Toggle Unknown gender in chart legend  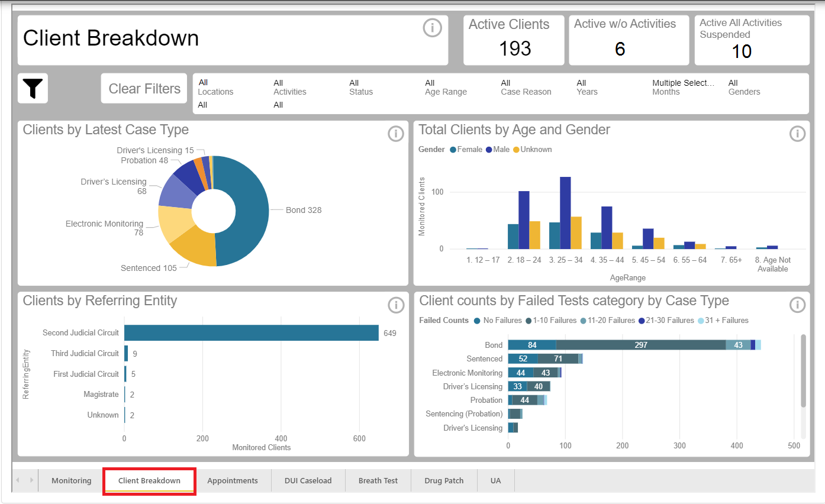[532, 150]
